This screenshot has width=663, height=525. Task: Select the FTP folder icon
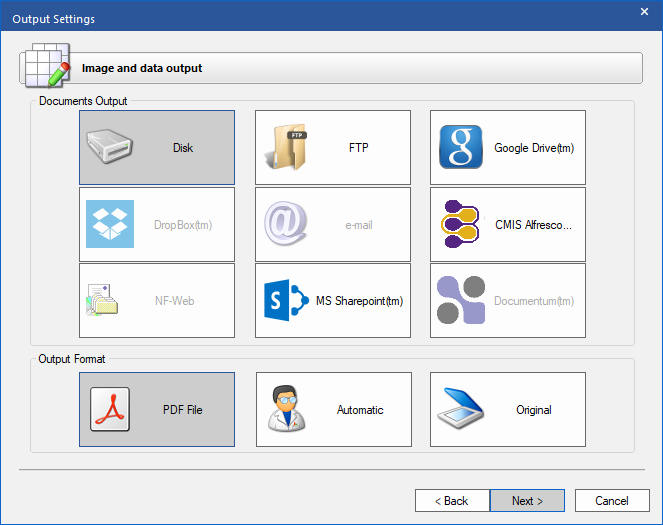(286, 148)
